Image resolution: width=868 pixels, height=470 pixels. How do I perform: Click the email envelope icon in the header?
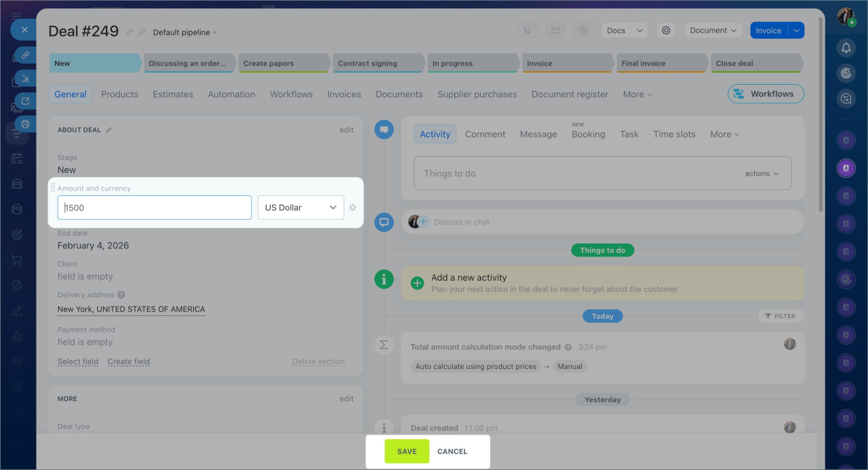click(555, 31)
